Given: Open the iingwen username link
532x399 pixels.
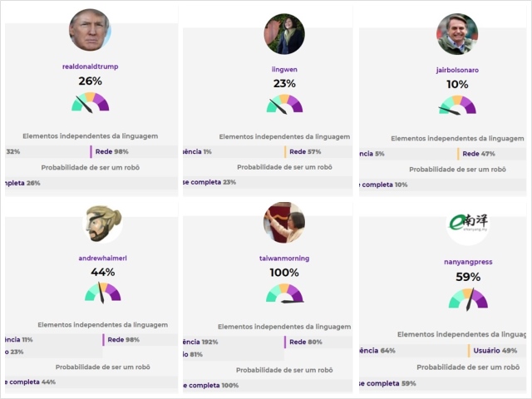Looking at the screenshot, I should click(x=284, y=69).
